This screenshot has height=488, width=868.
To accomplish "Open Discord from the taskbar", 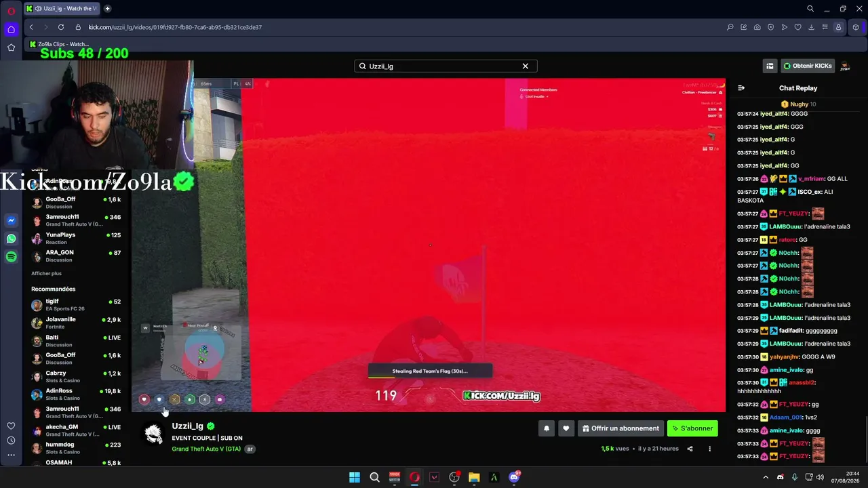I will pos(514,477).
